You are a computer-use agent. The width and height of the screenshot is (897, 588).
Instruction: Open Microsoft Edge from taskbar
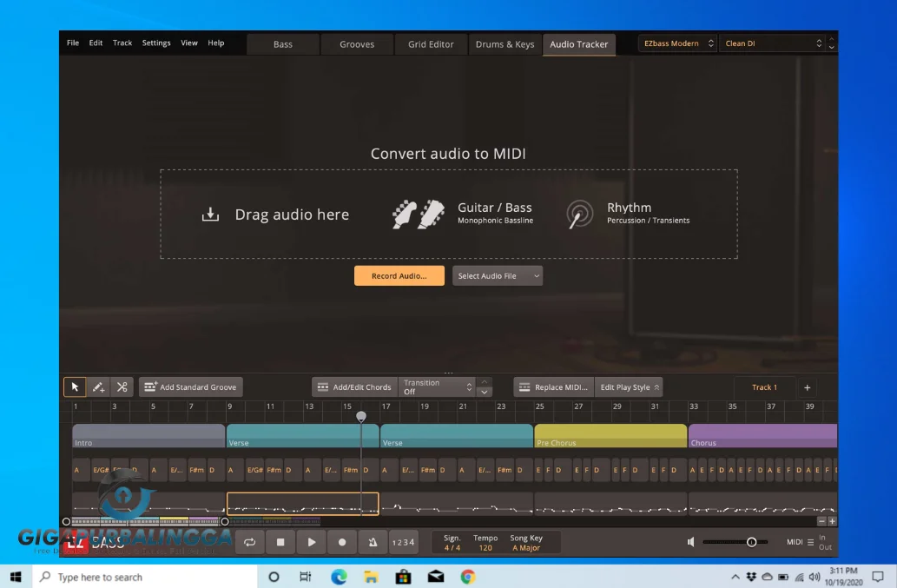pos(339,577)
